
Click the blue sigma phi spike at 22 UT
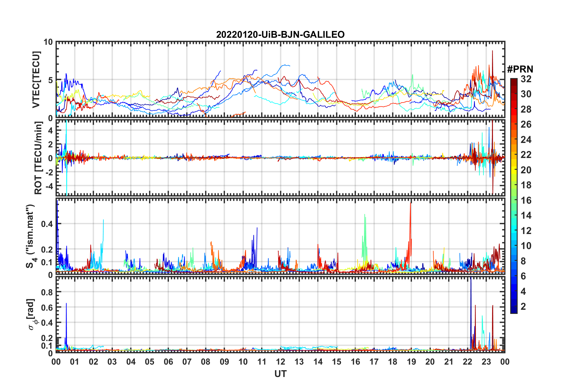pos(471,312)
